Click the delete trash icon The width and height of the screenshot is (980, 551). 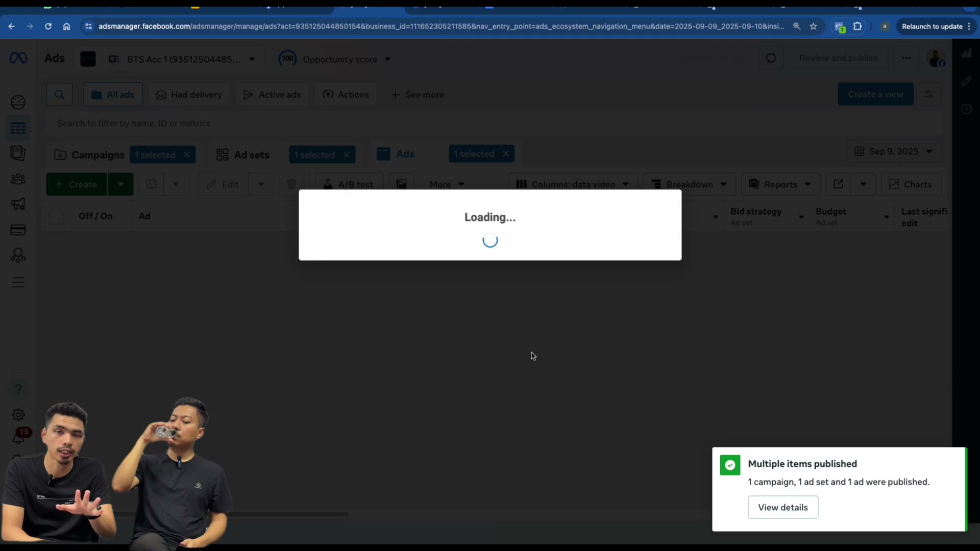[291, 184]
